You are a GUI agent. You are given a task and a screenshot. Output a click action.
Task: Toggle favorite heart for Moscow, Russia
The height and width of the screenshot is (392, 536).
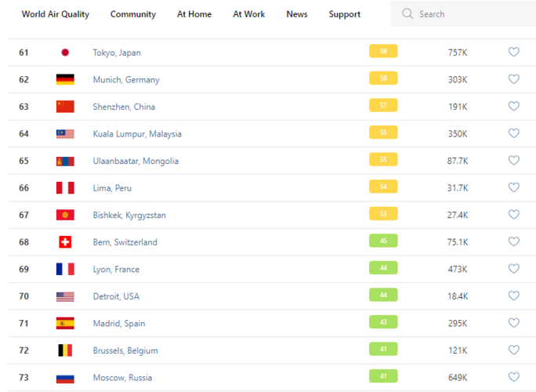pos(513,377)
